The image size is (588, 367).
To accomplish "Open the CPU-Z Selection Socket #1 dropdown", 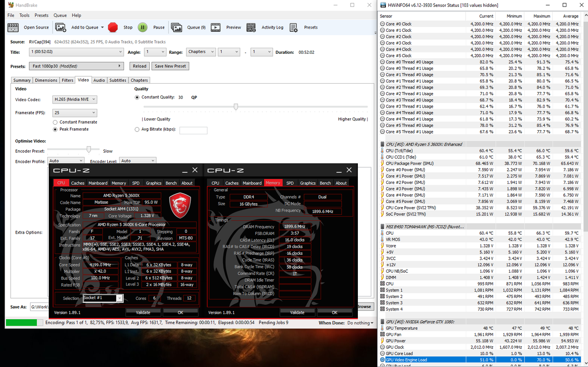I will pos(103,298).
